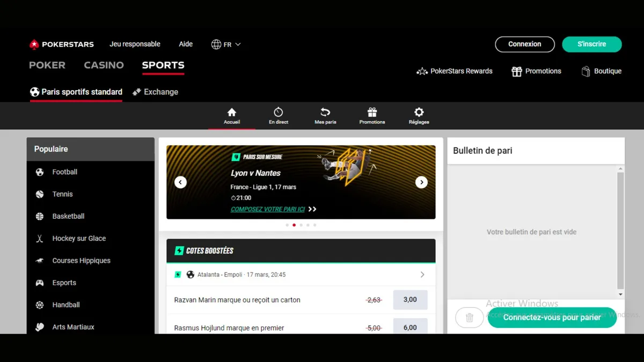This screenshot has width=644, height=362.
Task: Switch to the Exchange tab
Action: 155,92
